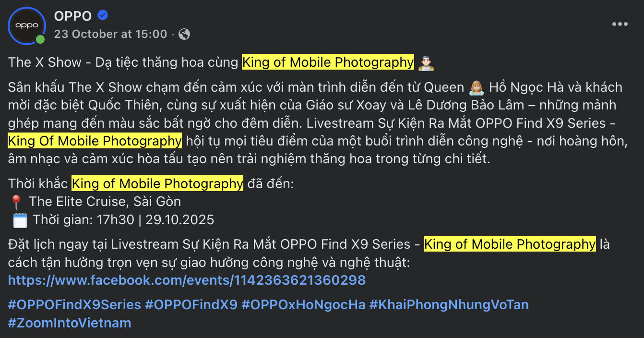644x338 pixels.
Task: Click the calendar emoji beside Thời gian
Action: coord(20,220)
